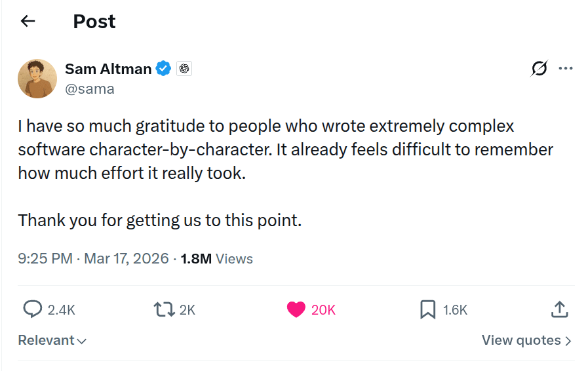Screen dimensions: 588x371
Task: Click the blue verified checkmark badge
Action: [163, 68]
